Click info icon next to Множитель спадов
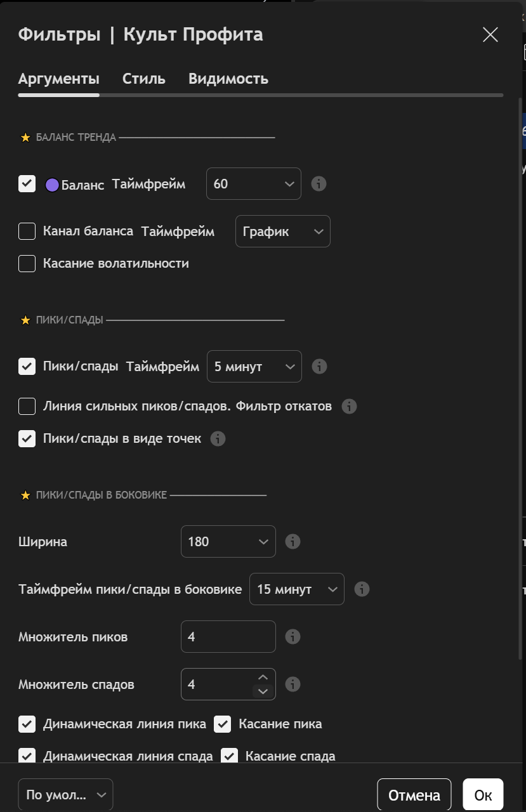Screen dimensions: 526x812 click(x=293, y=684)
